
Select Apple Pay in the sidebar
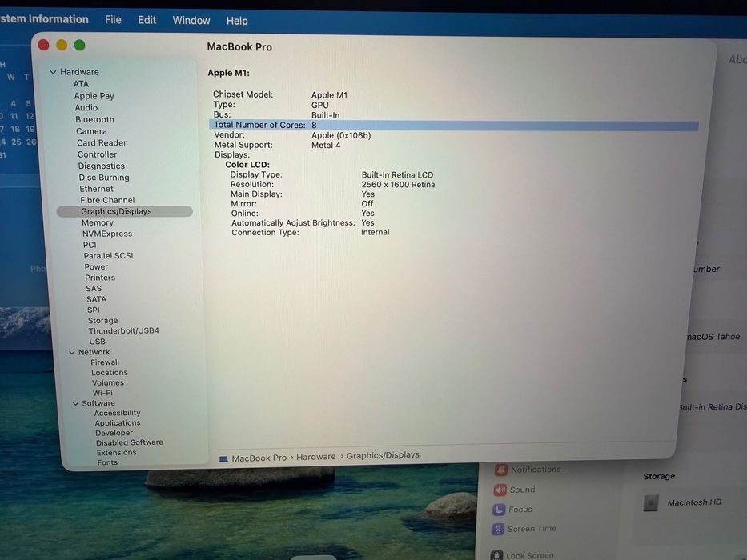click(x=94, y=96)
